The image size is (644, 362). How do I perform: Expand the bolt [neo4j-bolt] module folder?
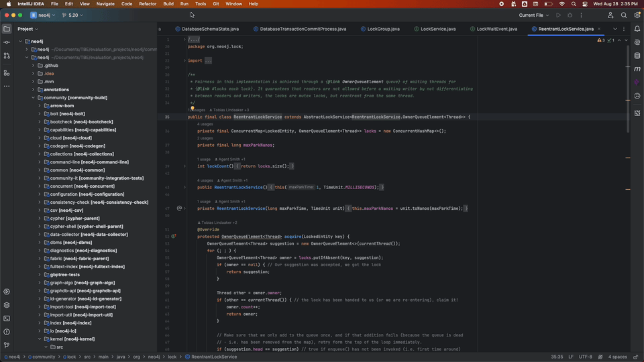coord(40,114)
